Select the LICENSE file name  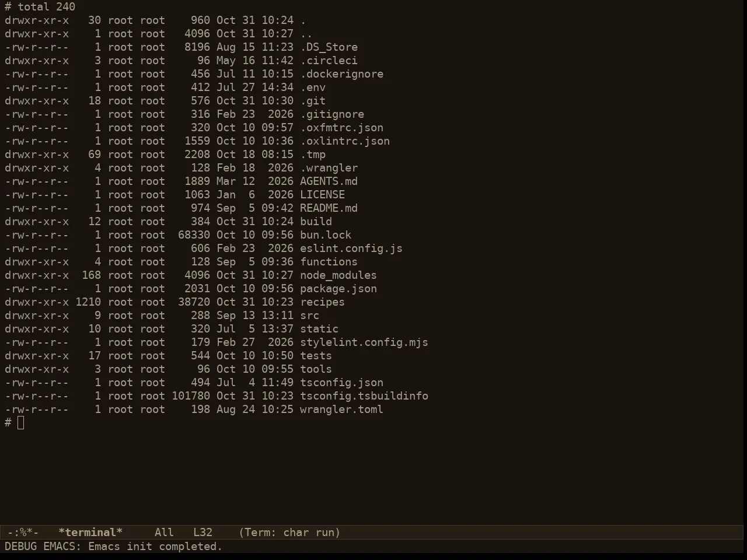[x=322, y=195]
